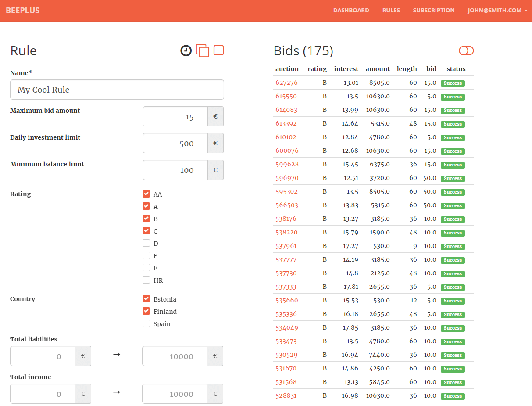This screenshot has height=406, width=532.
Task: Uncheck the Finland country checkbox
Action: coord(146,311)
